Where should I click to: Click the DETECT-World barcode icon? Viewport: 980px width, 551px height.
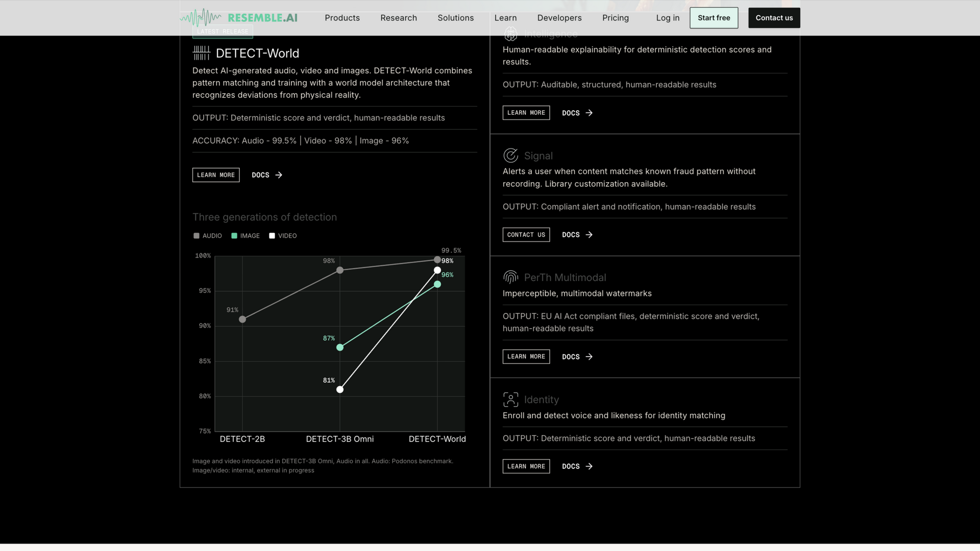tap(201, 53)
